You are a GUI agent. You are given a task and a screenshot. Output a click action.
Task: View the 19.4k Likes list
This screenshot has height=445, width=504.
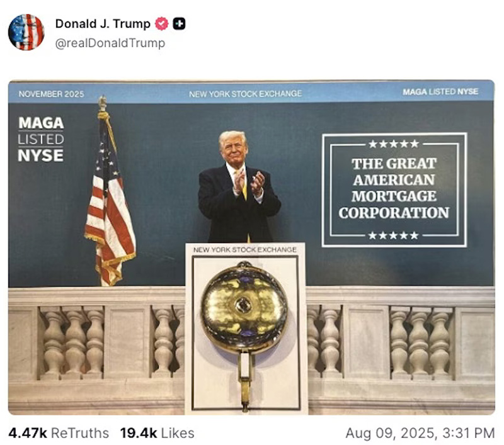[x=157, y=433]
